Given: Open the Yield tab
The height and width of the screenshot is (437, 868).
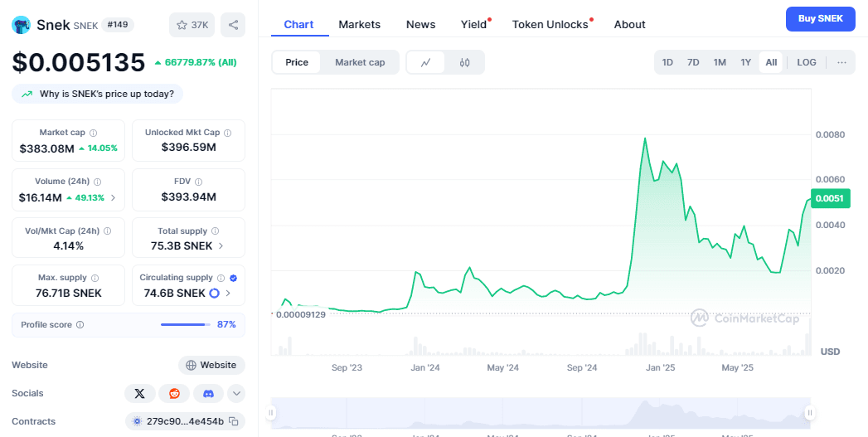Looking at the screenshot, I should tap(474, 24).
